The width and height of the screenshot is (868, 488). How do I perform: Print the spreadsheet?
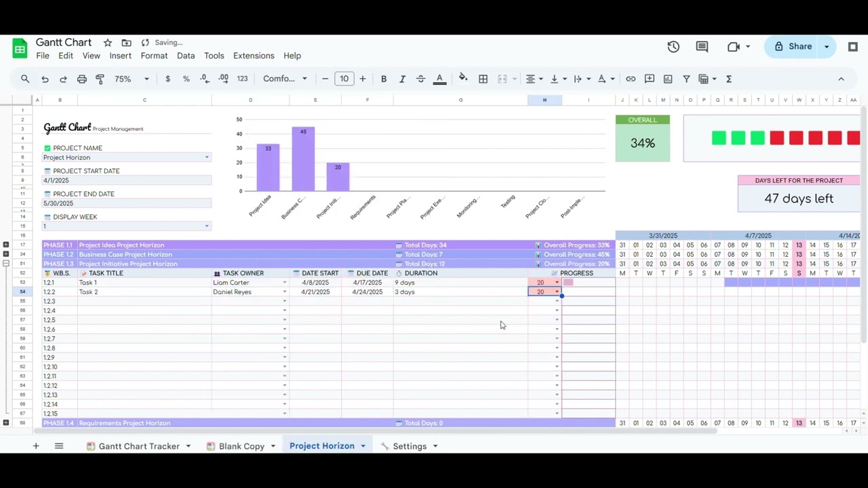coord(81,79)
